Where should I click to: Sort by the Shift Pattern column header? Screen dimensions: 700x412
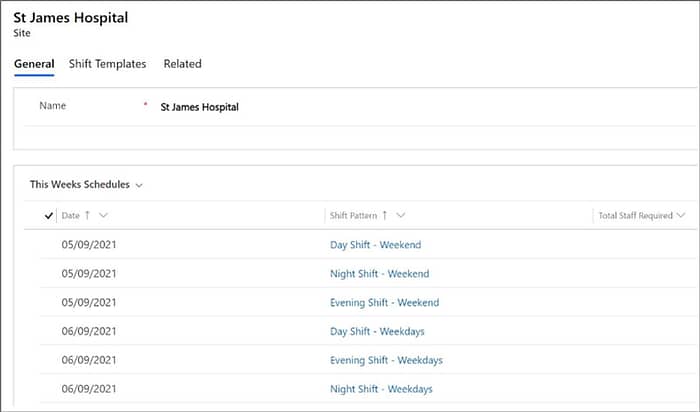(353, 216)
